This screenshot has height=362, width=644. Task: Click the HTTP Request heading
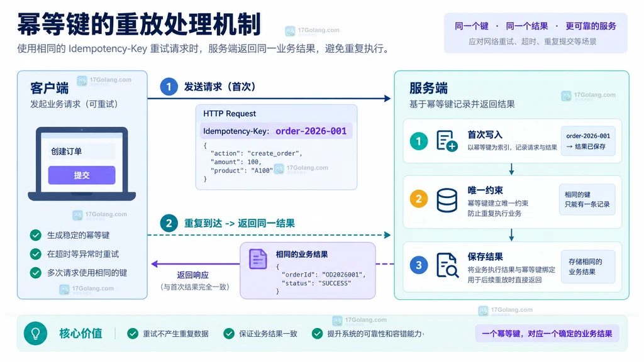click(x=230, y=114)
